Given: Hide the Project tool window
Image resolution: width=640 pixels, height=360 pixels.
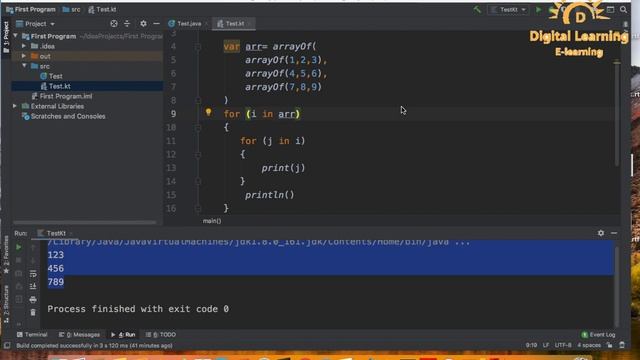Looking at the screenshot, I should 156,24.
